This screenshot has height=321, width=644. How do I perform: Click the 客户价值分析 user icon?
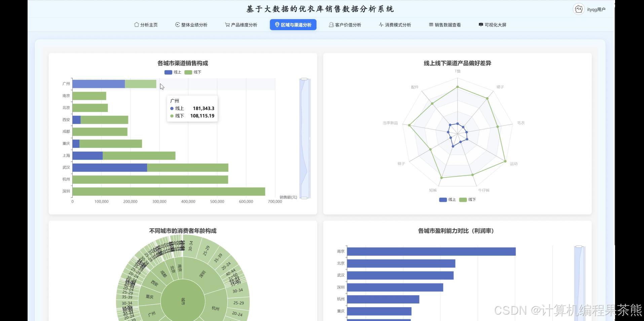(x=331, y=25)
